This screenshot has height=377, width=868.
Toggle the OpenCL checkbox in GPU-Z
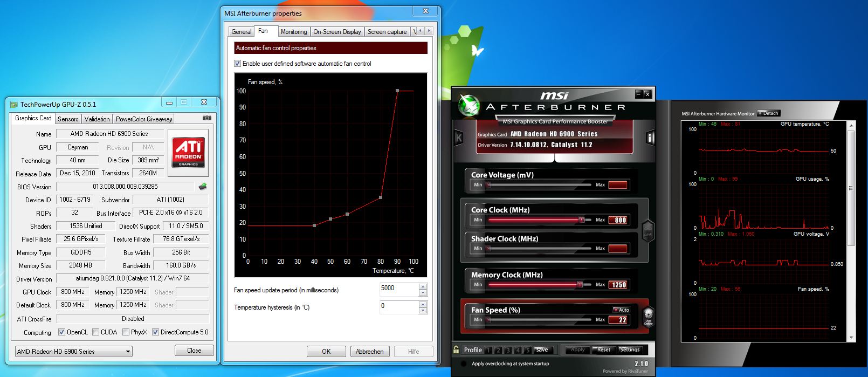61,332
